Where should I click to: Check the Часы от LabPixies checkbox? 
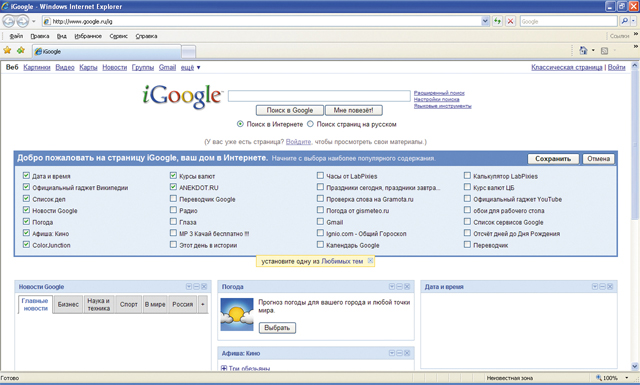click(320, 176)
